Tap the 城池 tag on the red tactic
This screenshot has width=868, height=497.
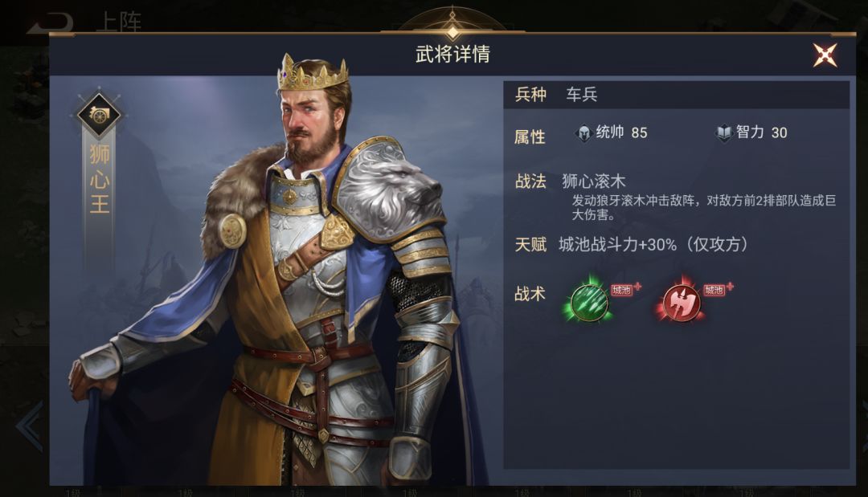714,290
